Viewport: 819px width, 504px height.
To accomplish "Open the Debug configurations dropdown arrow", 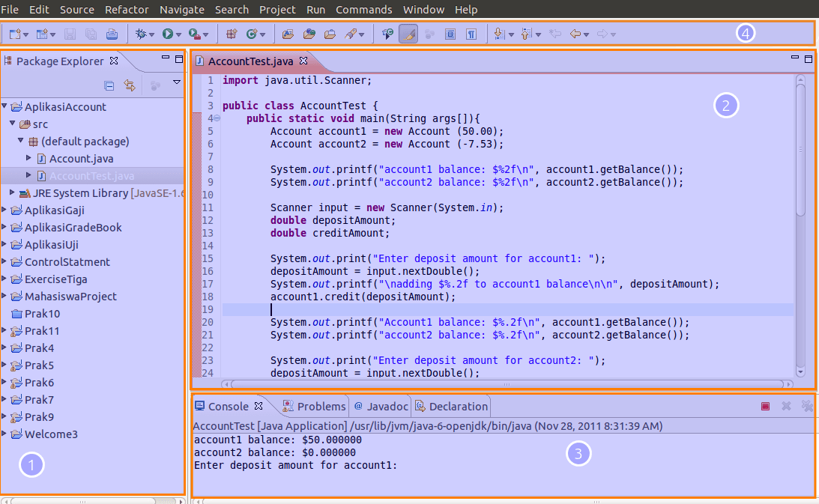I will (151, 34).
